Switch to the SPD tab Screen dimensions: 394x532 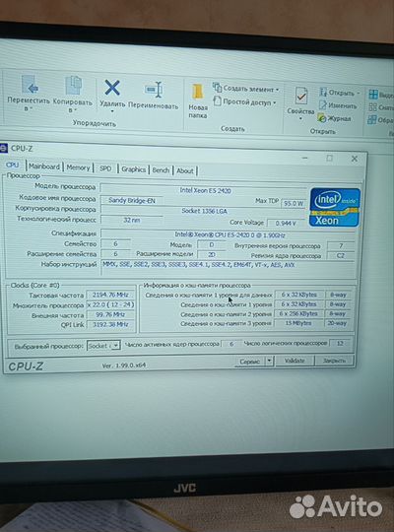(105, 168)
